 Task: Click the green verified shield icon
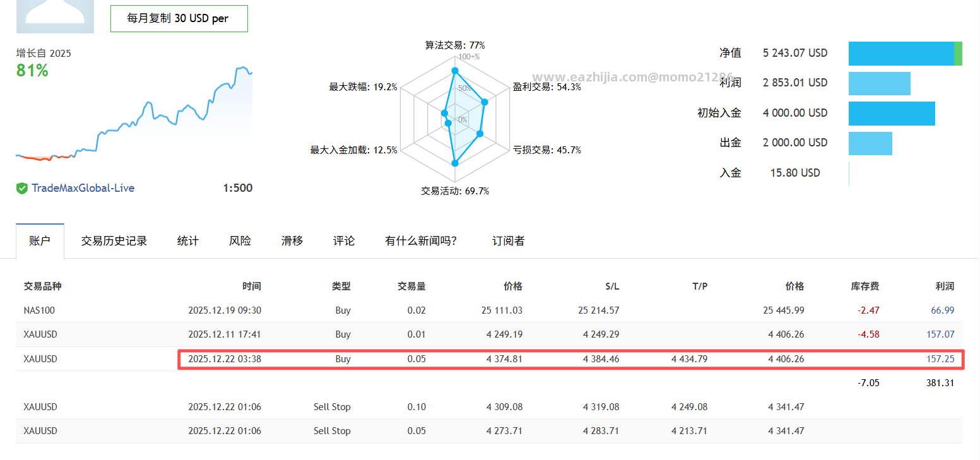tap(22, 188)
